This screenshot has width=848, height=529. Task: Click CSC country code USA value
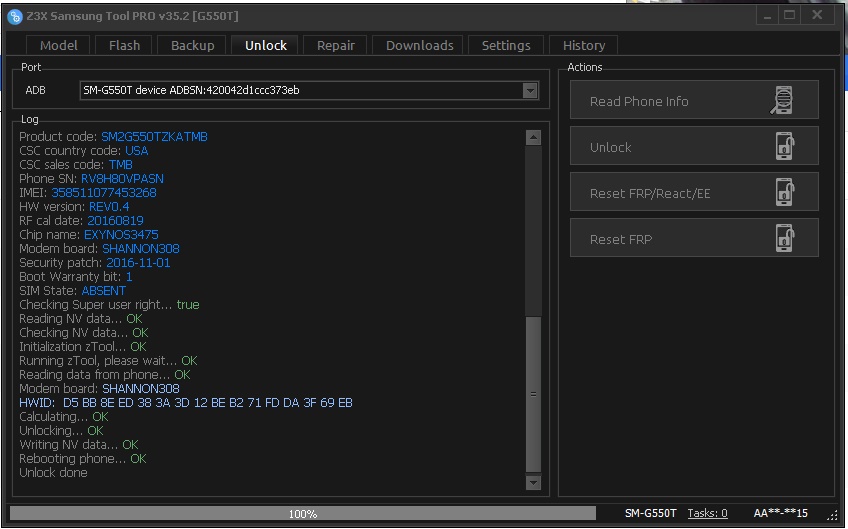[136, 151]
